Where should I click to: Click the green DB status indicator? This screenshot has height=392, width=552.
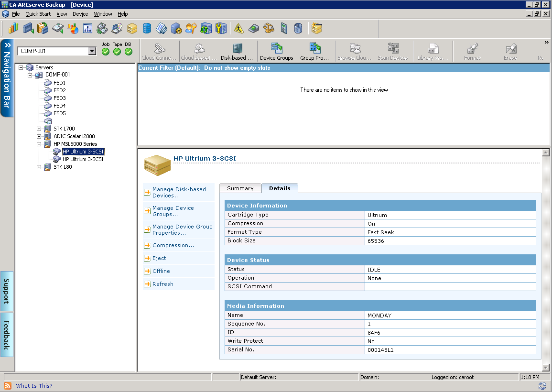[128, 52]
